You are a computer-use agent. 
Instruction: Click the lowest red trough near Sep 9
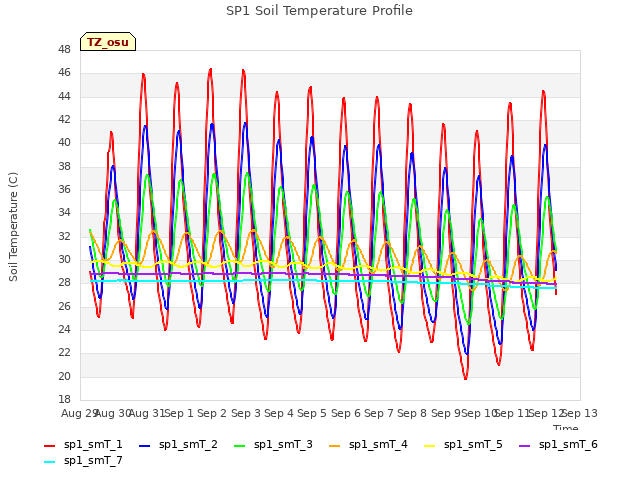tap(465, 378)
